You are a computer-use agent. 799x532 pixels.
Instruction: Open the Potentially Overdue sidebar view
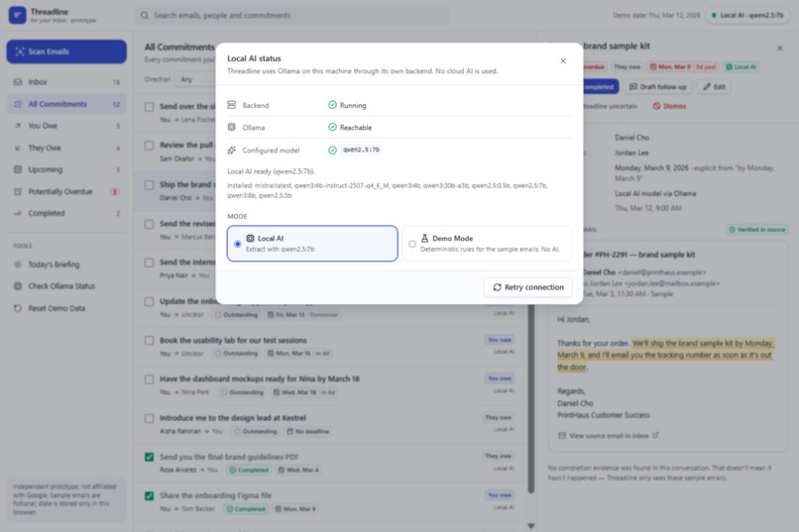(x=66, y=191)
